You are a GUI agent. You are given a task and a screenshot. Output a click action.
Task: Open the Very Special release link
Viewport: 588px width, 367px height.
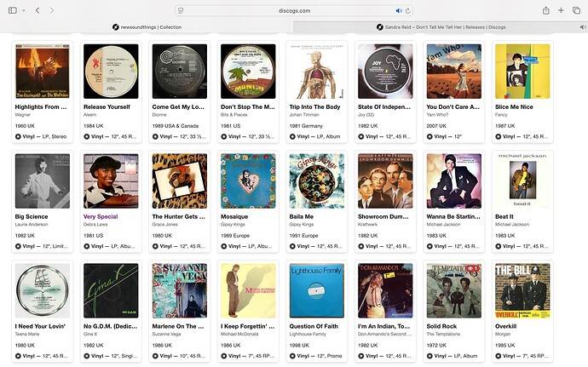pyautogui.click(x=101, y=216)
